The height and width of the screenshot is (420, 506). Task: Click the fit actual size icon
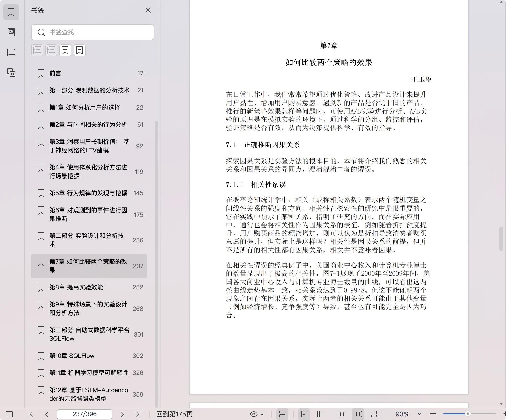click(x=342, y=414)
